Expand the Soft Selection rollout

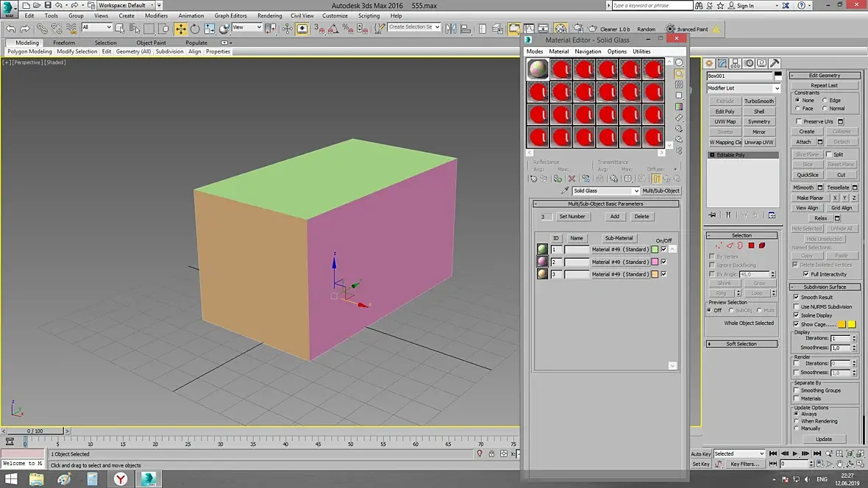pyautogui.click(x=741, y=344)
